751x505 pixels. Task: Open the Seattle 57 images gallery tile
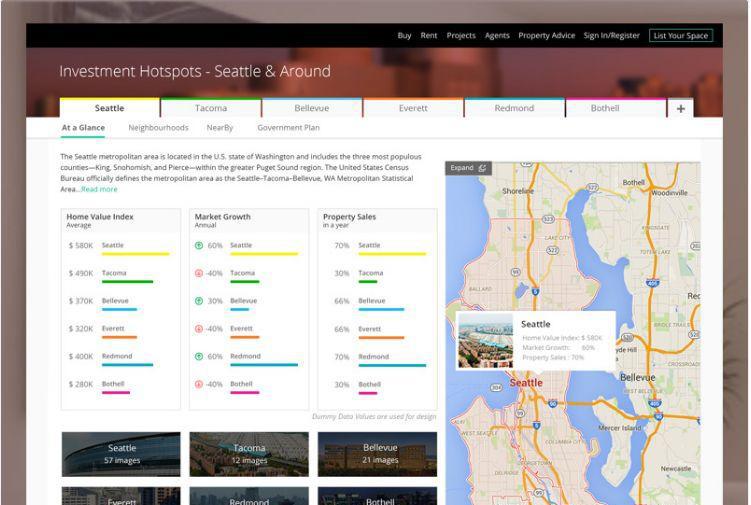[121, 454]
